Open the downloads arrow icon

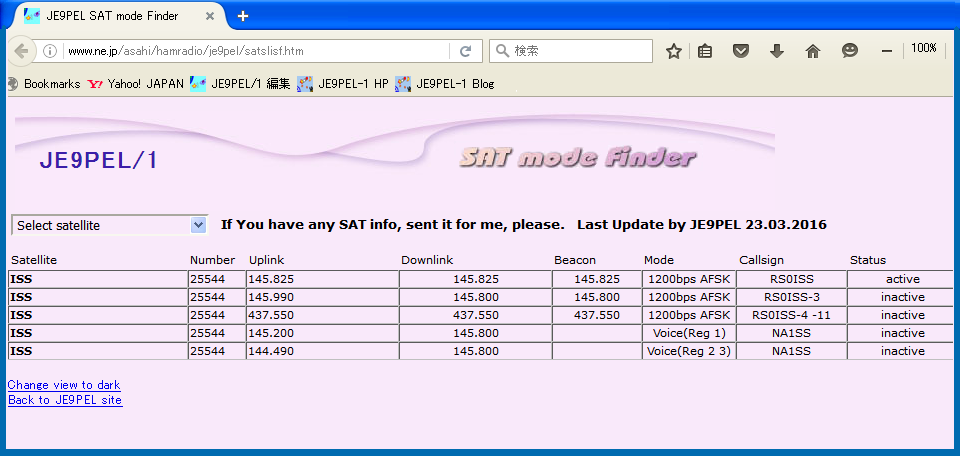pos(777,51)
